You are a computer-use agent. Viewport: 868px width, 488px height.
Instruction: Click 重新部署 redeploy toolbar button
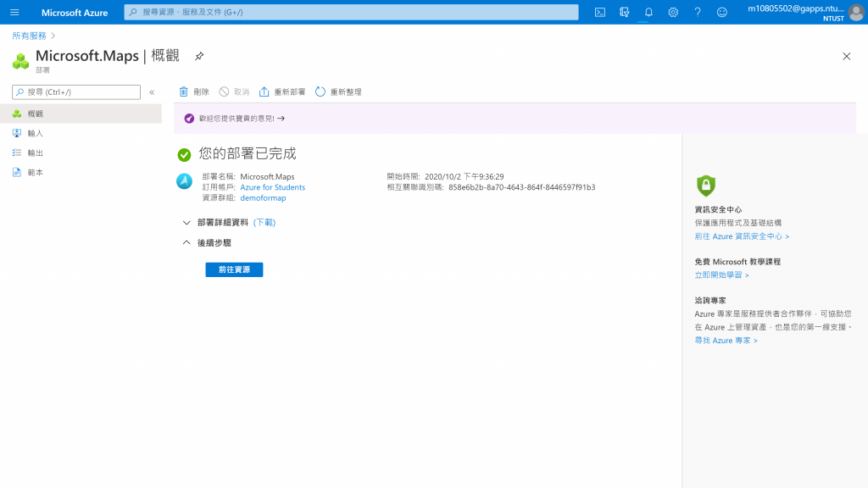[x=282, y=91]
